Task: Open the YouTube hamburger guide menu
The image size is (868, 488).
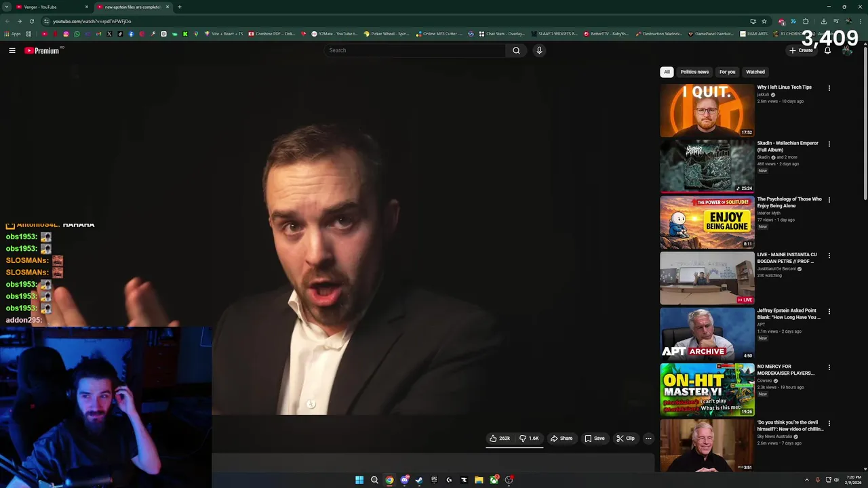Action: point(12,50)
